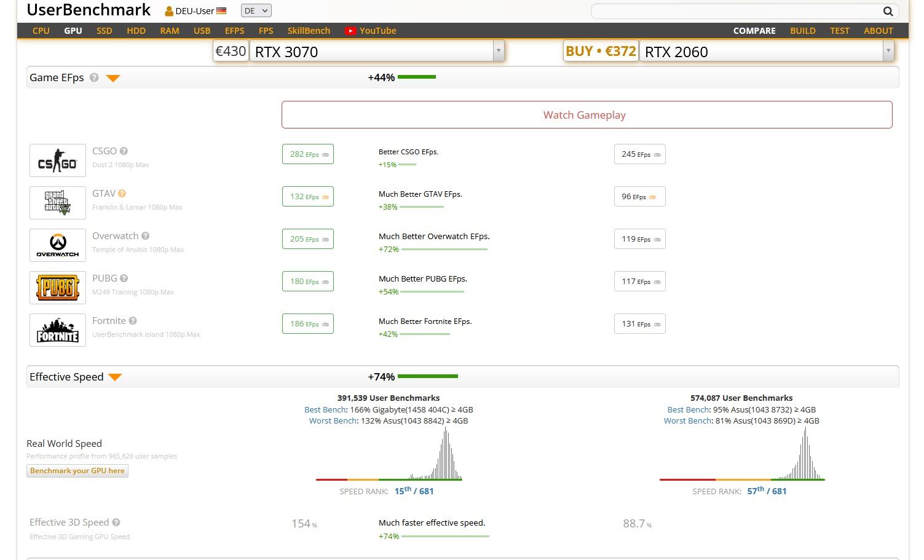This screenshot has width=924, height=560.
Task: Open the RTX 3070 GPU selector dropdown
Action: 377,51
